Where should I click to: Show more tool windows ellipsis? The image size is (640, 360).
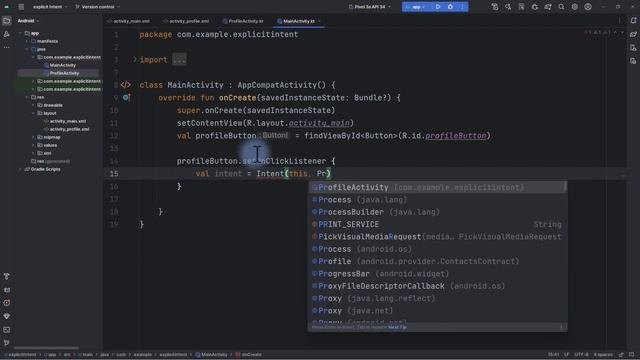coord(7,47)
